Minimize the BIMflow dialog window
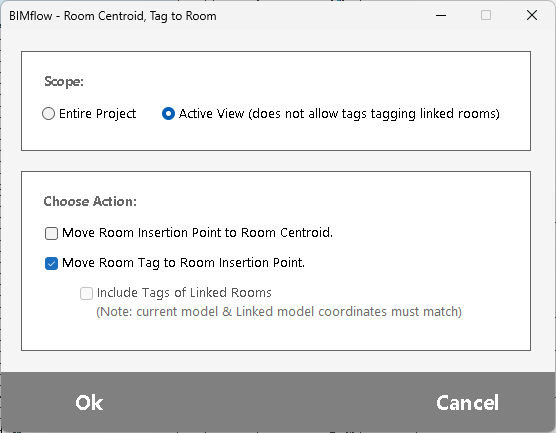The width and height of the screenshot is (556, 433). [x=441, y=15]
